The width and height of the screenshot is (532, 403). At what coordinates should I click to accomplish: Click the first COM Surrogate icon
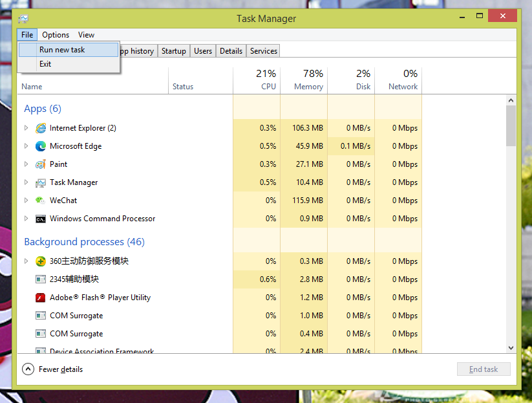click(41, 316)
